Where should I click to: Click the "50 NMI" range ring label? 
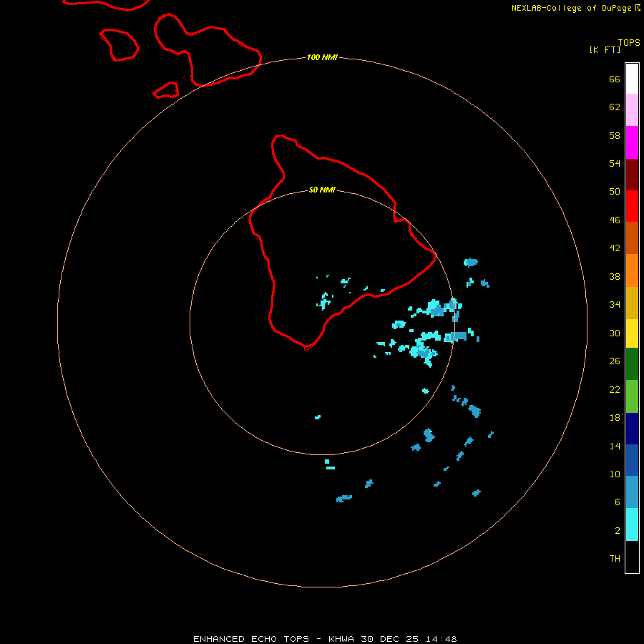322,190
